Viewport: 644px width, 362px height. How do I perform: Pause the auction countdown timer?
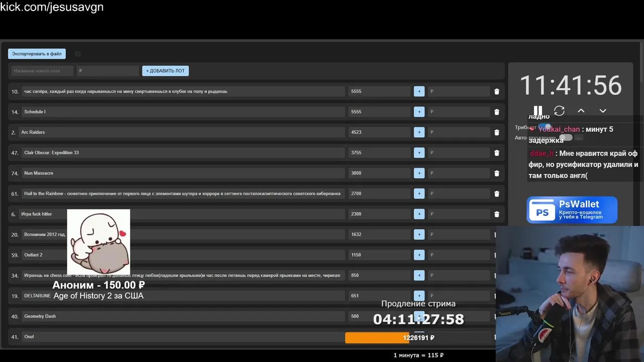[538, 111]
